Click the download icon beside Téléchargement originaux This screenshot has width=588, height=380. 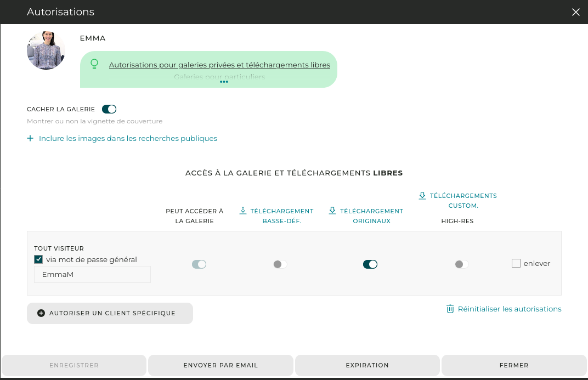coord(332,211)
